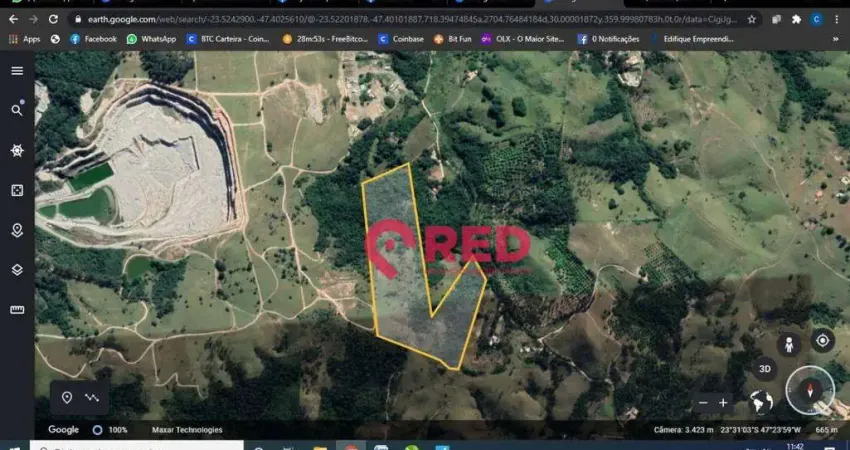
Task: Open the Coinbase bookmark
Action: coord(401,39)
